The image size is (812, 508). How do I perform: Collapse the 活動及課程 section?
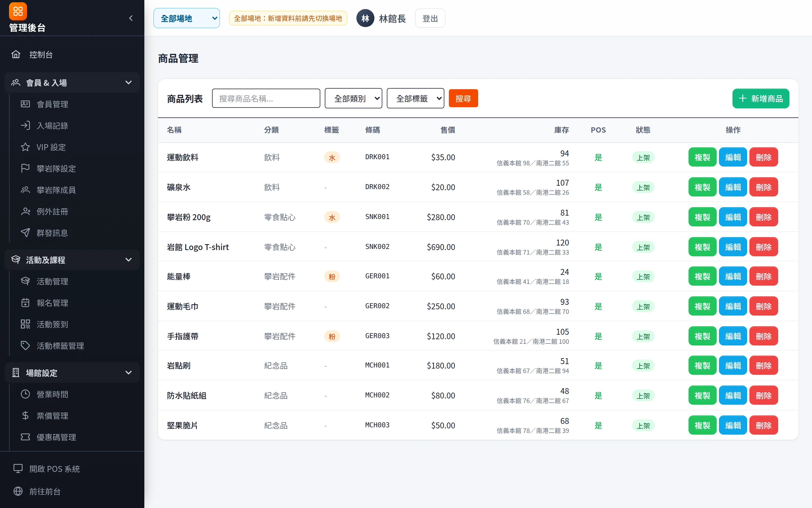[x=72, y=260]
